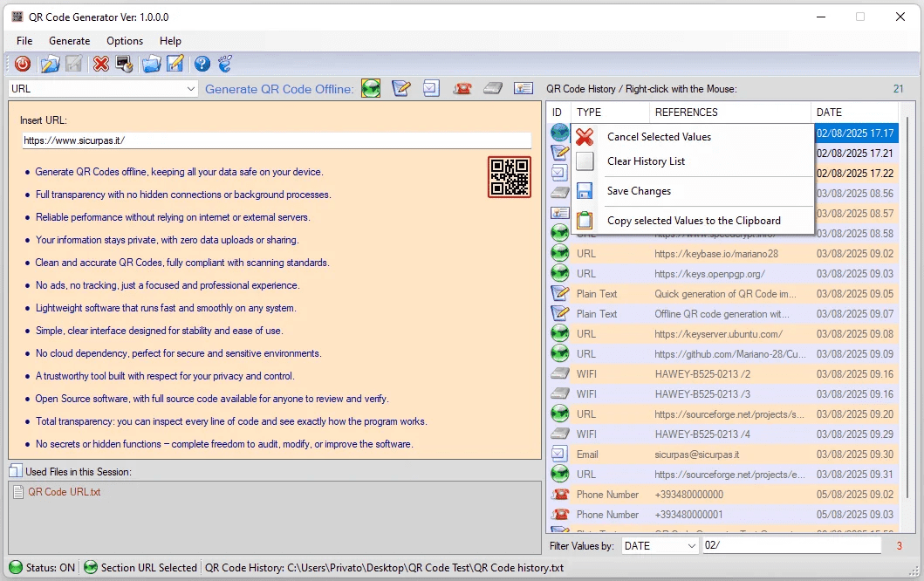Select the HAWEY-B525-0213 /3 reference
924x581 pixels.
tap(702, 393)
